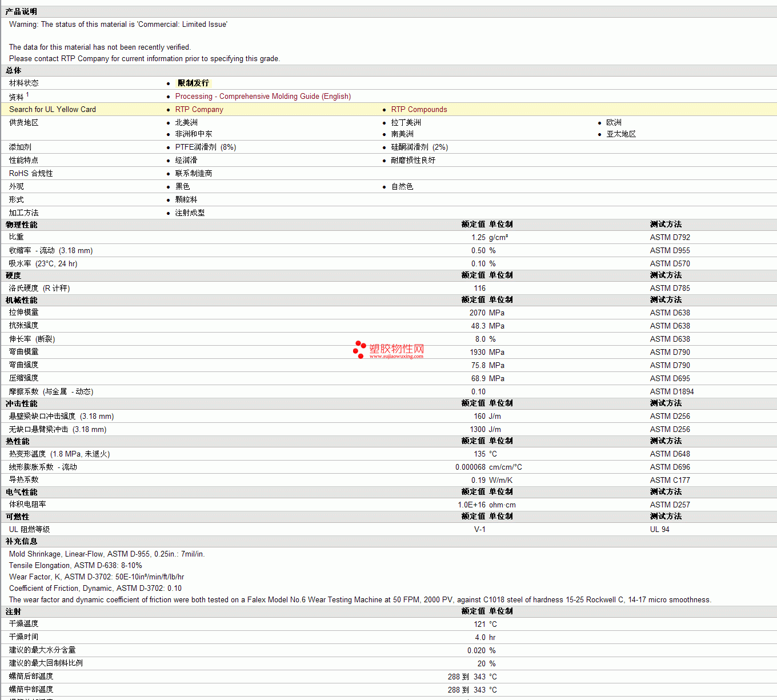Viewport: 777px width, 700px height.
Task: Click the 联系制造商 RoHS compliance value
Action: coord(194,174)
